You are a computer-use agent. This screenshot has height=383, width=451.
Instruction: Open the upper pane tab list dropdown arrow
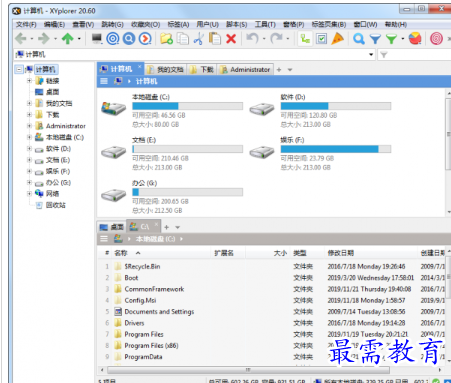coord(290,70)
